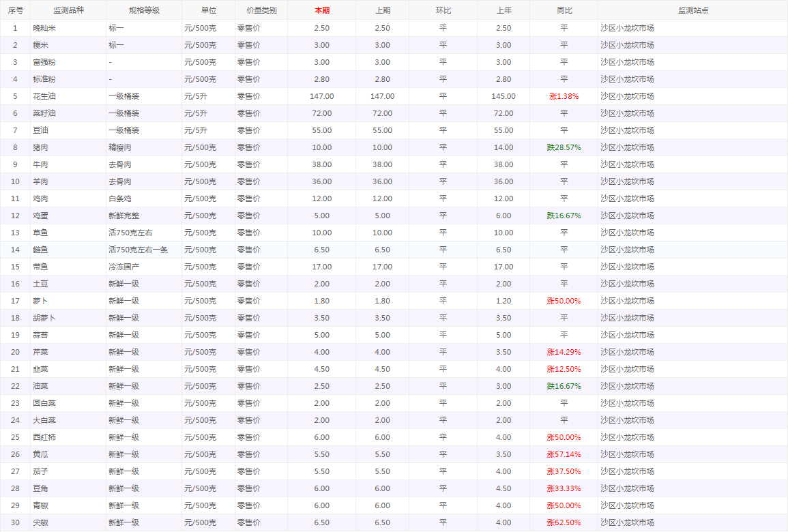Click the 同比 column header
The width and height of the screenshot is (788, 532).
[x=564, y=10]
